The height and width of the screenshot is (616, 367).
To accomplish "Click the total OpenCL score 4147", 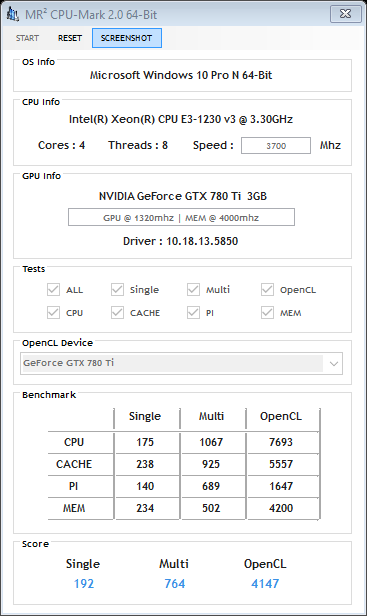I will [265, 583].
